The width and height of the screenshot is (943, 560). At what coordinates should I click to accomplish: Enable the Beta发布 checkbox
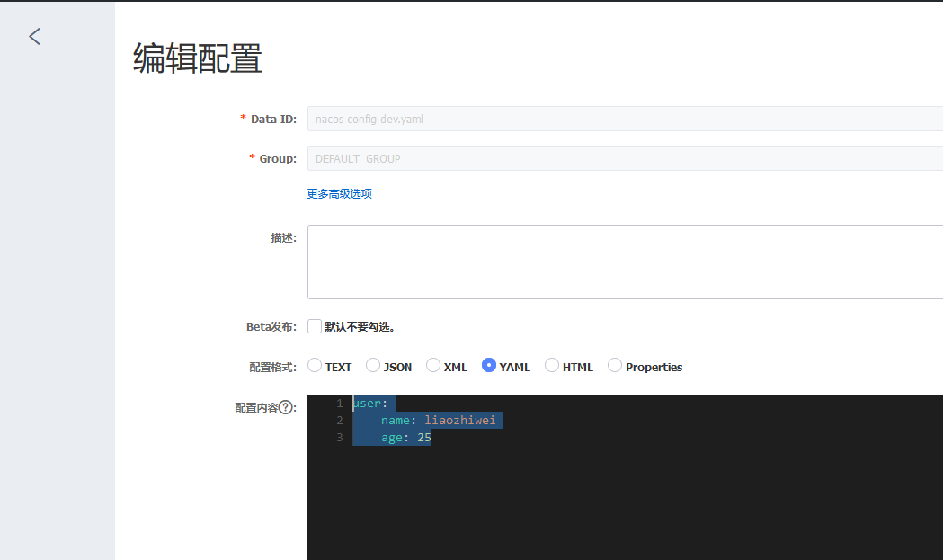(314, 326)
